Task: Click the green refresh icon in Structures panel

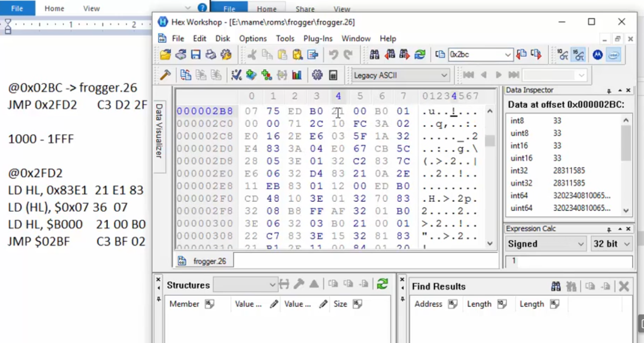Action: coord(383,284)
